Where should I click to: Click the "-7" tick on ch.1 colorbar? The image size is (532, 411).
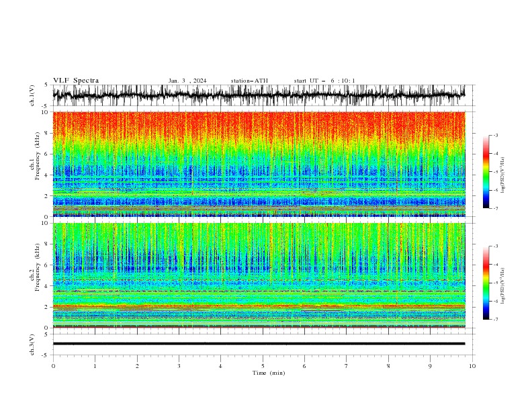pyautogui.click(x=495, y=208)
